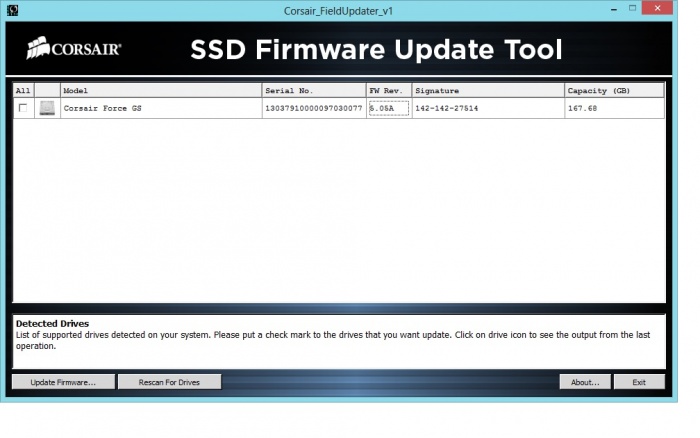700x438 pixels.
Task: Click the Corsair logo in the banner
Action: click(x=74, y=48)
